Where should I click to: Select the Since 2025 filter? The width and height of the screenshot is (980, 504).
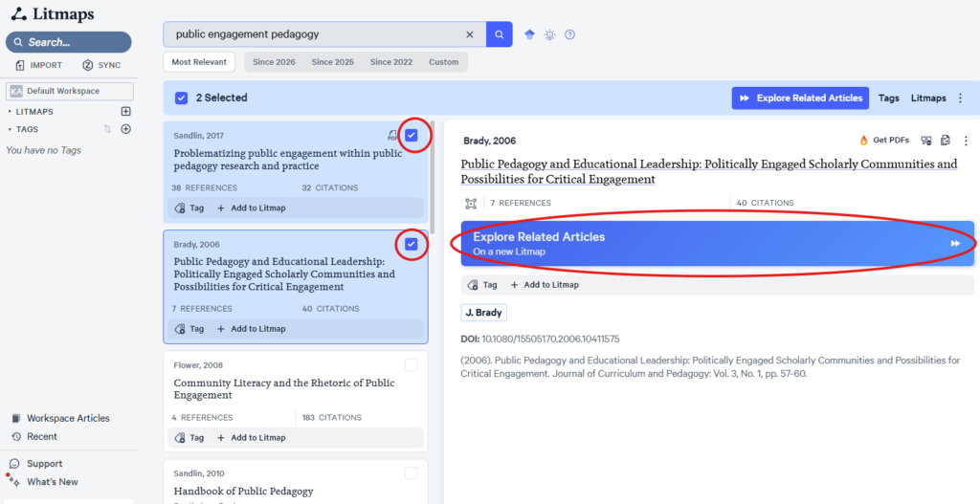(332, 62)
